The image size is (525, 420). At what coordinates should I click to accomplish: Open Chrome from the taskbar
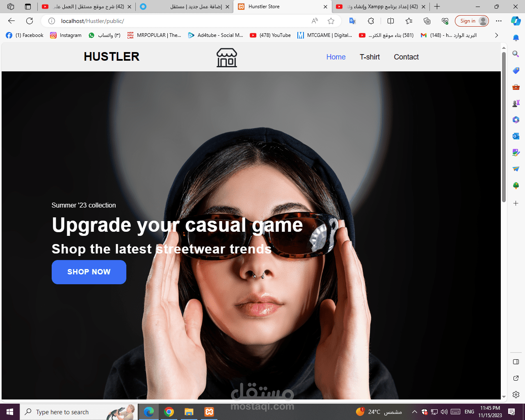(169, 412)
